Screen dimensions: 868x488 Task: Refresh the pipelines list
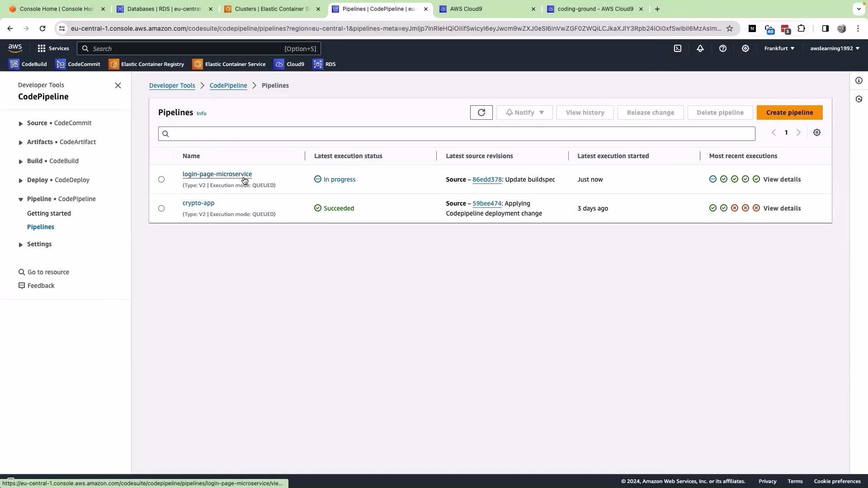pyautogui.click(x=481, y=113)
